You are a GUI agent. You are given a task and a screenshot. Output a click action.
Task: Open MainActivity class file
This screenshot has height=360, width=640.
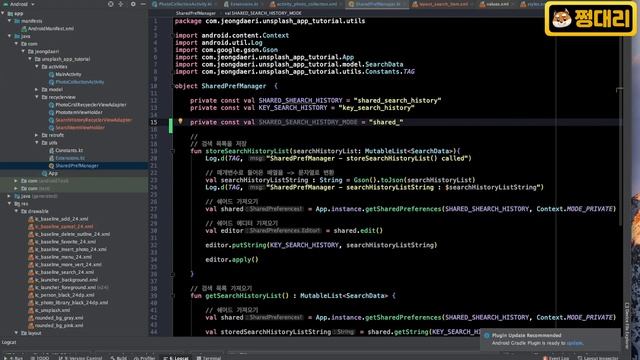65,74
